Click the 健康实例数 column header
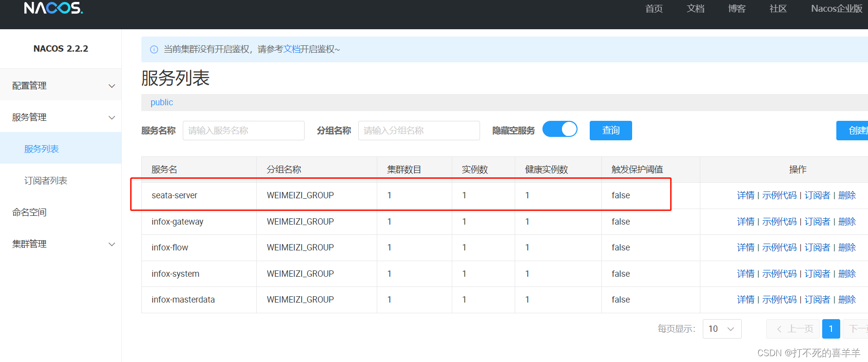868x362 pixels. (x=546, y=170)
